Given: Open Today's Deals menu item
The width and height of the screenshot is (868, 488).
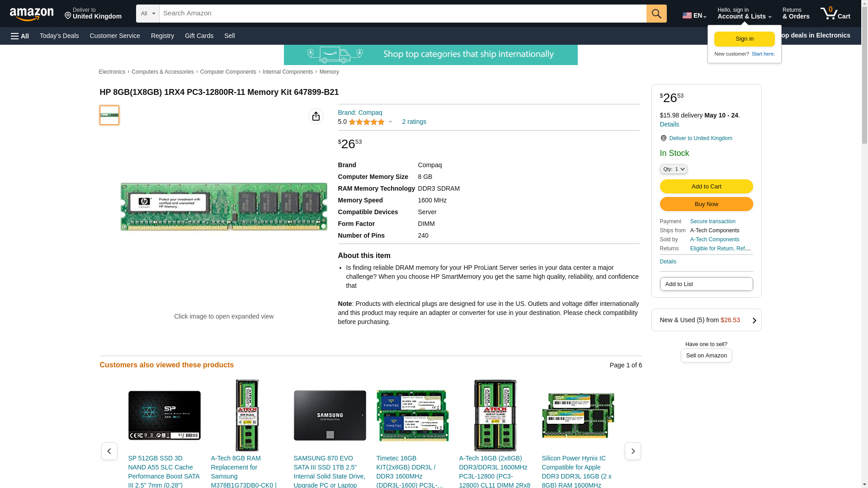Looking at the screenshot, I should click(59, 36).
